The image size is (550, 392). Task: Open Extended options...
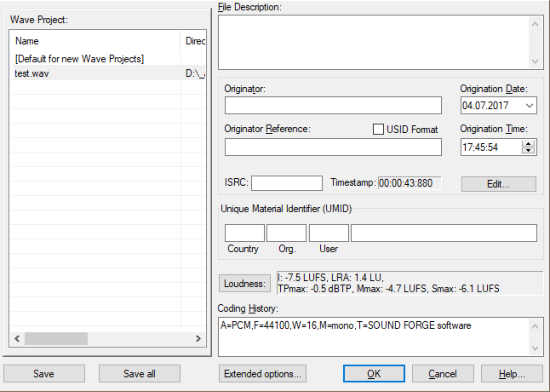[263, 374]
